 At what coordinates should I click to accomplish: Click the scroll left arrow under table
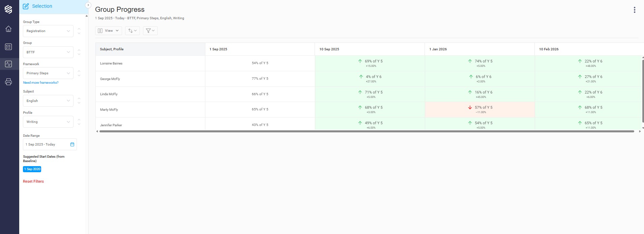(x=97, y=131)
